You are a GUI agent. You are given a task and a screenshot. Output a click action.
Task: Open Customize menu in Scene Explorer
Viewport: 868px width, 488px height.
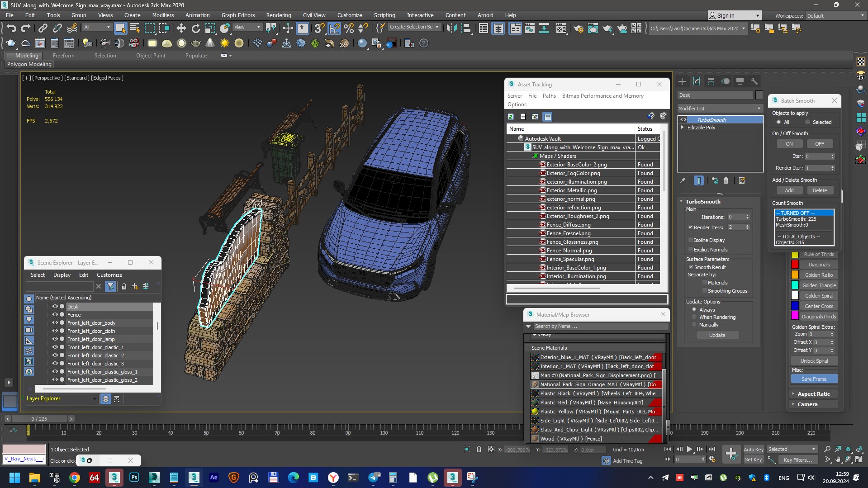click(109, 275)
